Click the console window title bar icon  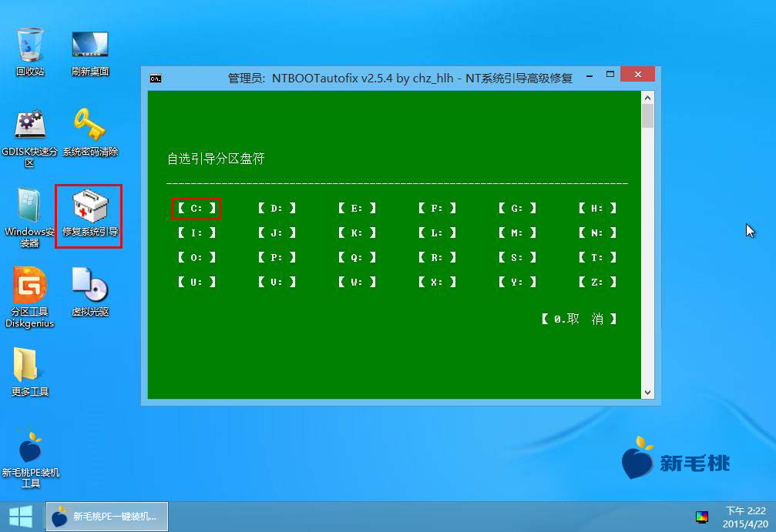156,79
